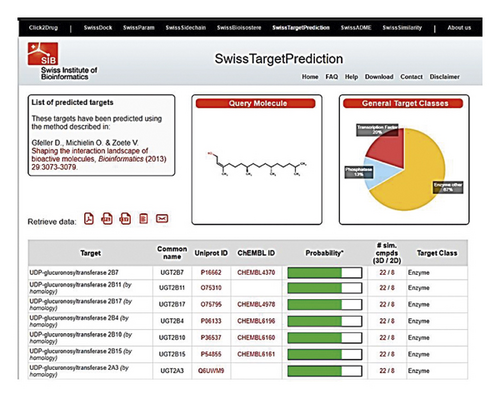
Task: View the Disclaimer link
Action: coord(444,77)
